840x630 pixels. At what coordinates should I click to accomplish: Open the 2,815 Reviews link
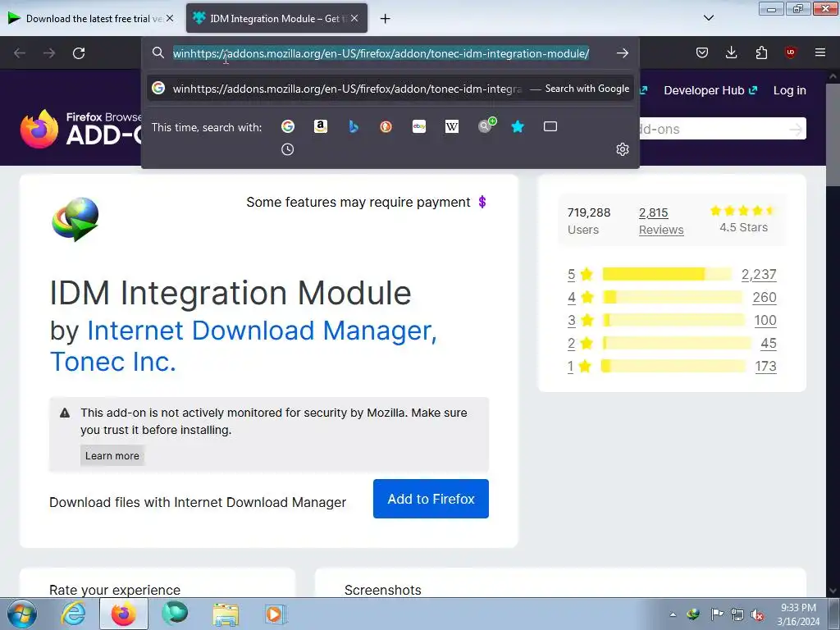click(661, 221)
